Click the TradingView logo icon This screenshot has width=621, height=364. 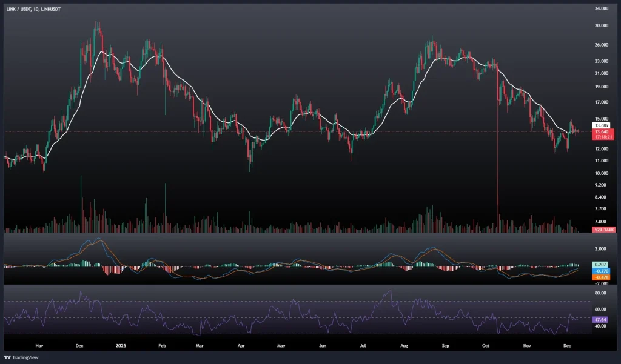click(8, 357)
